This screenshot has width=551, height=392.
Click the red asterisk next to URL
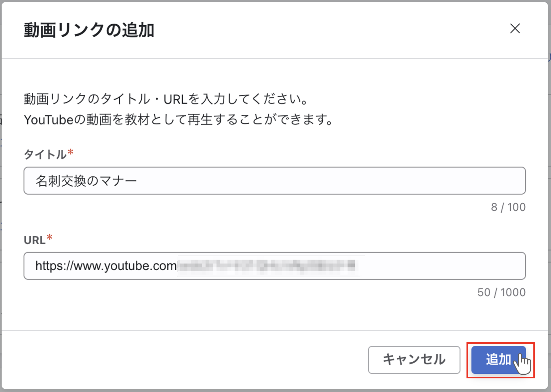tap(50, 237)
